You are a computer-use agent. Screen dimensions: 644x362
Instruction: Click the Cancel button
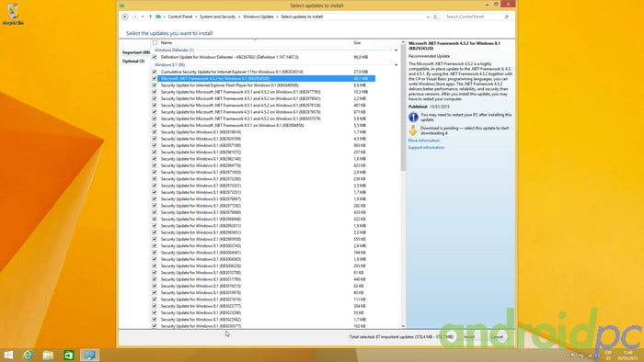click(x=498, y=336)
